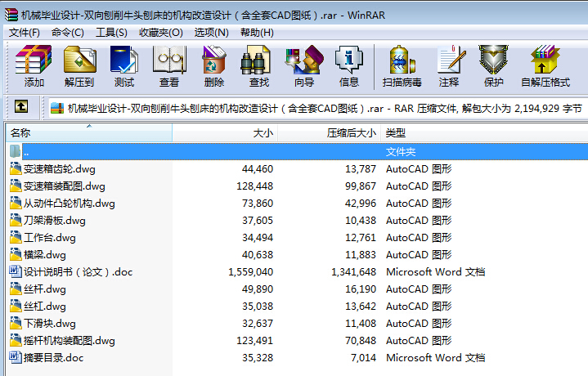The width and height of the screenshot is (588, 376).
Task: Click icon of 刀架滑板.dwg file
Action: 16,220
